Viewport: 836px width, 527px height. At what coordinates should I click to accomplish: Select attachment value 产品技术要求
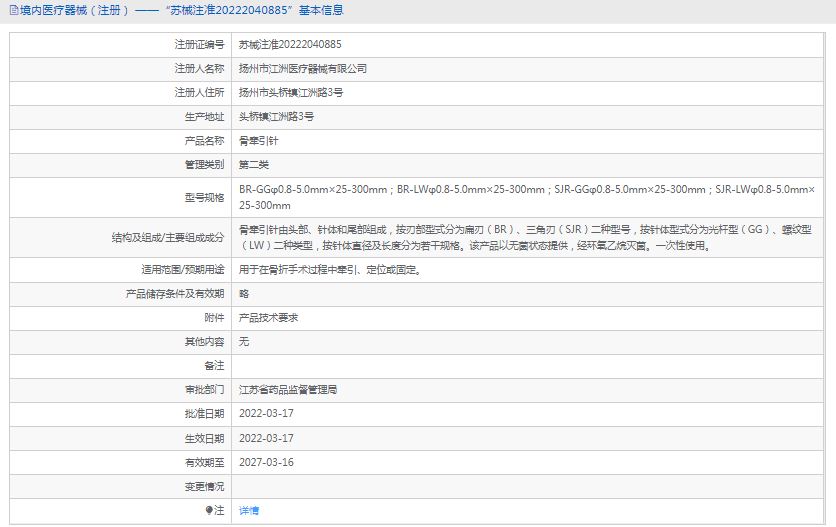coord(269,318)
